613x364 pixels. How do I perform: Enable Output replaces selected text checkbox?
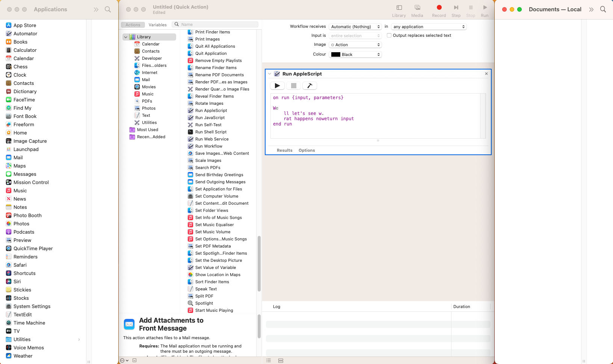click(389, 35)
